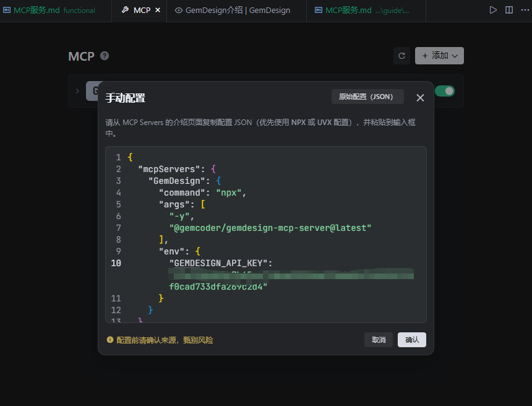Click the split editor icon in top bar
This screenshot has height=406, width=532.
[x=509, y=10]
